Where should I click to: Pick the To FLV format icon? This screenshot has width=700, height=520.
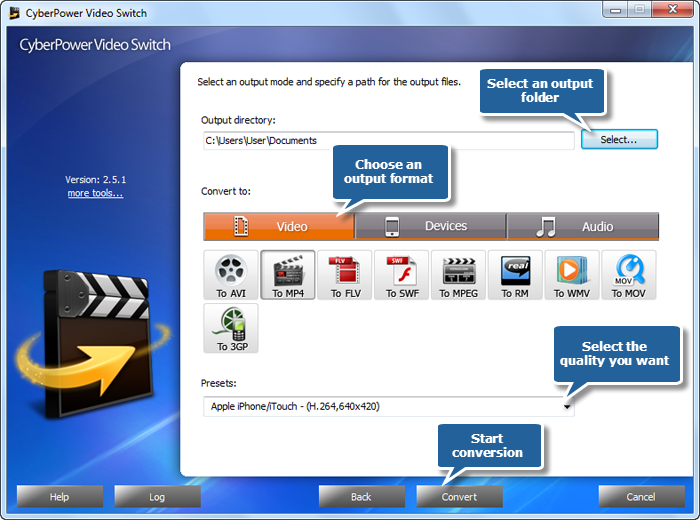click(345, 275)
